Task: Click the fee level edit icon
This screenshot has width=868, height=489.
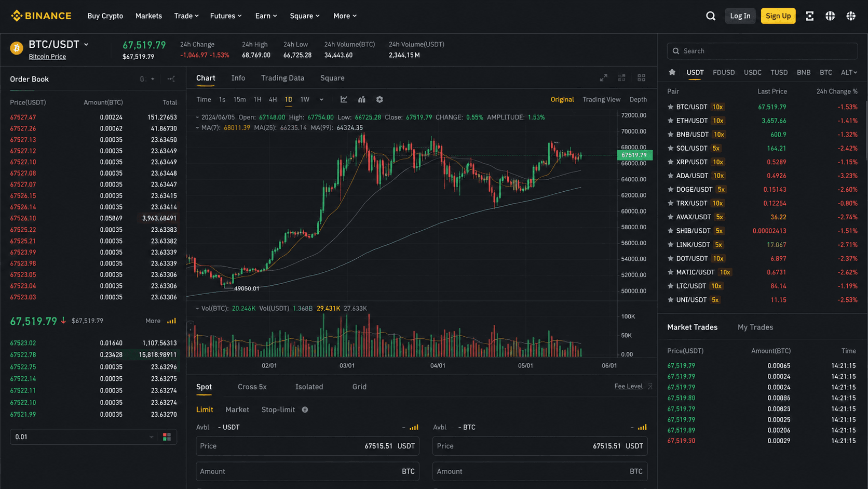Action: coord(650,386)
